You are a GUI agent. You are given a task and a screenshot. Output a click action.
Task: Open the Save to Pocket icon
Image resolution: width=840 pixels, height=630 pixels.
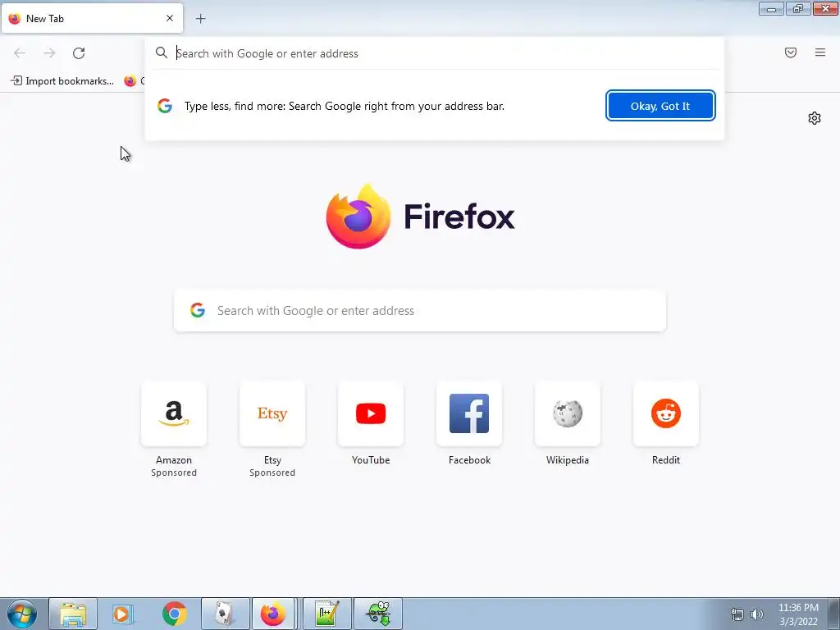[x=791, y=52]
